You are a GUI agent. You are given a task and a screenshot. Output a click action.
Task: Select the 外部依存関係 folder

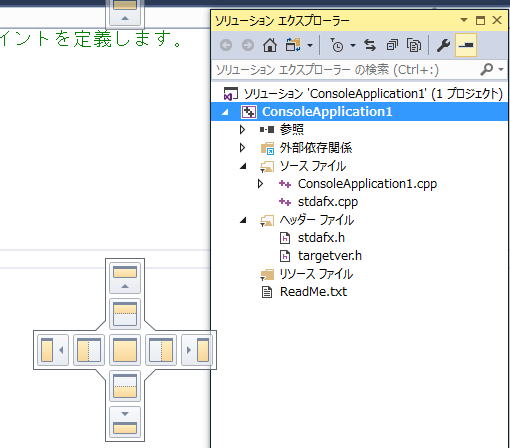[x=315, y=148]
